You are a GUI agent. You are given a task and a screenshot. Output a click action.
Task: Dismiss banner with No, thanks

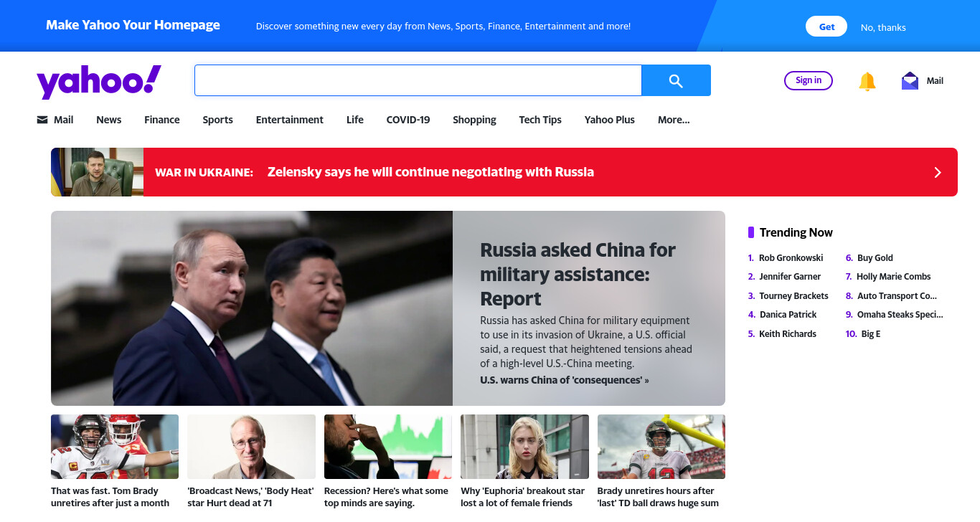coord(883,27)
